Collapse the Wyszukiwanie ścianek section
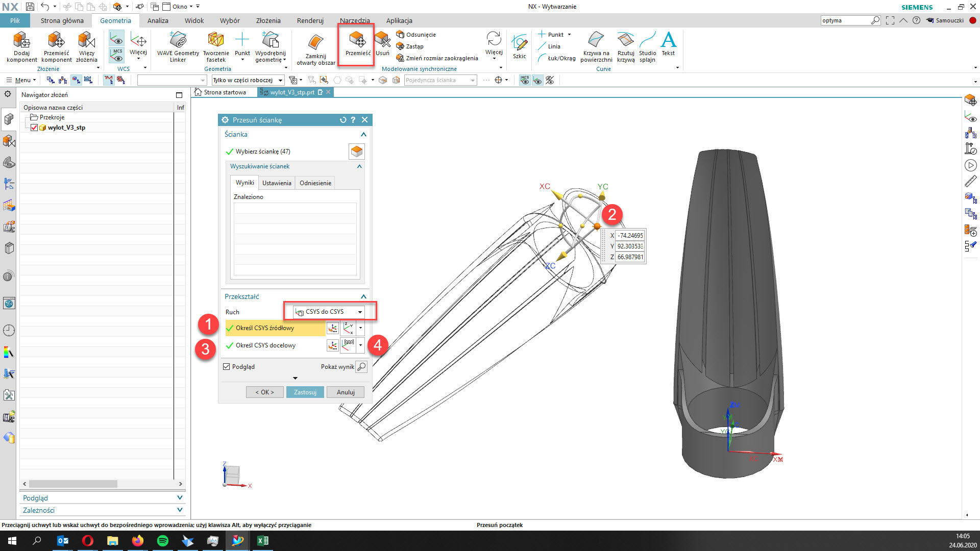The width and height of the screenshot is (980, 551). coord(359,166)
